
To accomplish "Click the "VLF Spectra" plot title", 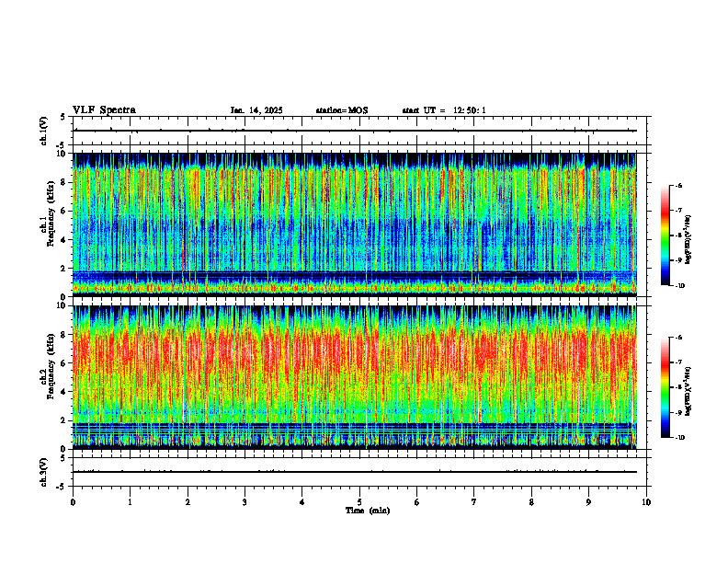I will 104,109.
